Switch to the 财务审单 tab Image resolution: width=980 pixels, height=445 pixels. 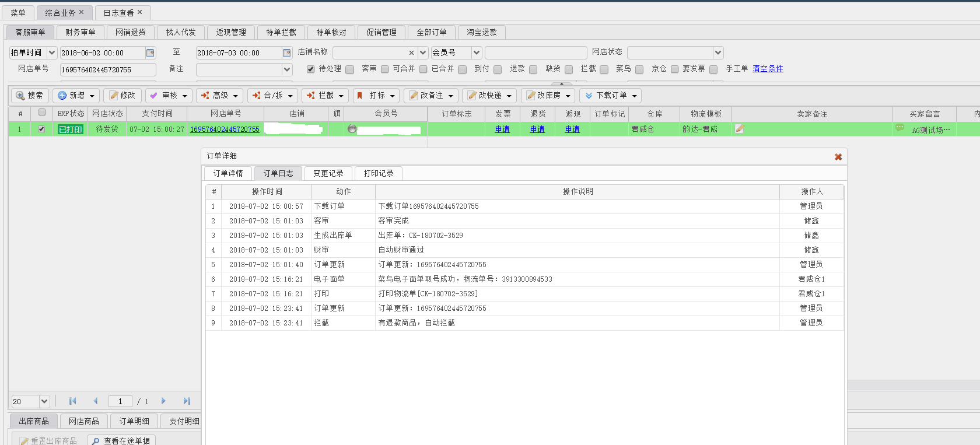80,32
